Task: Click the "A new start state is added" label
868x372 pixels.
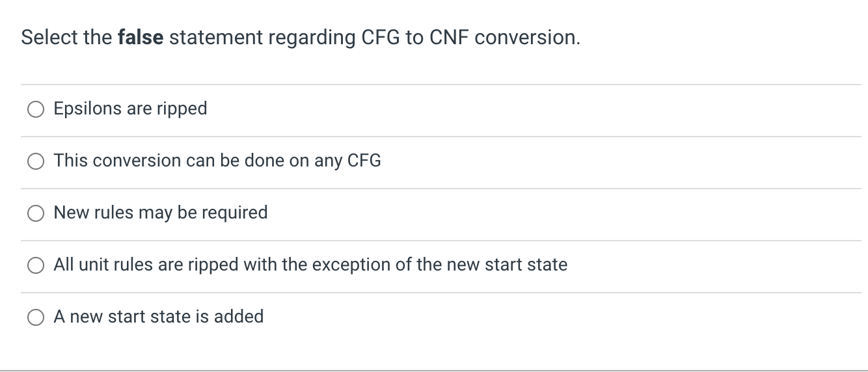Action: (158, 316)
